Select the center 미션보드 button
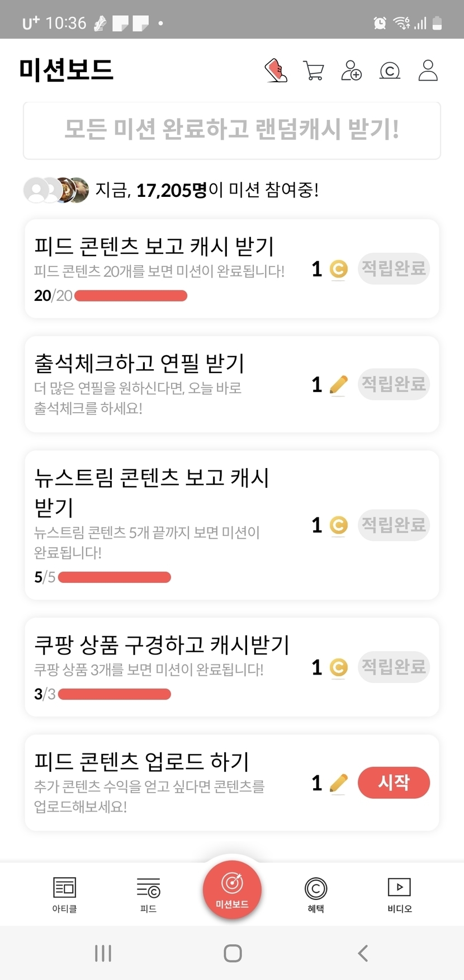464x980 pixels. tap(232, 889)
